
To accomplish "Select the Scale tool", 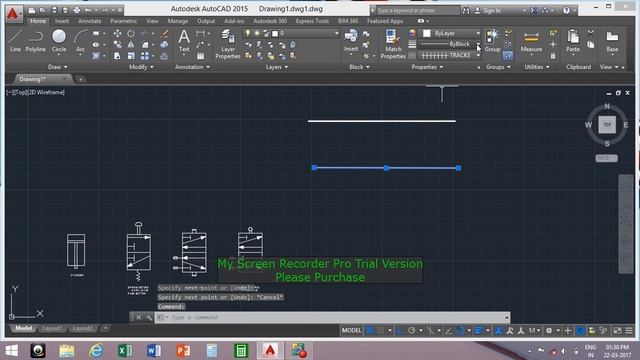I will [x=131, y=56].
